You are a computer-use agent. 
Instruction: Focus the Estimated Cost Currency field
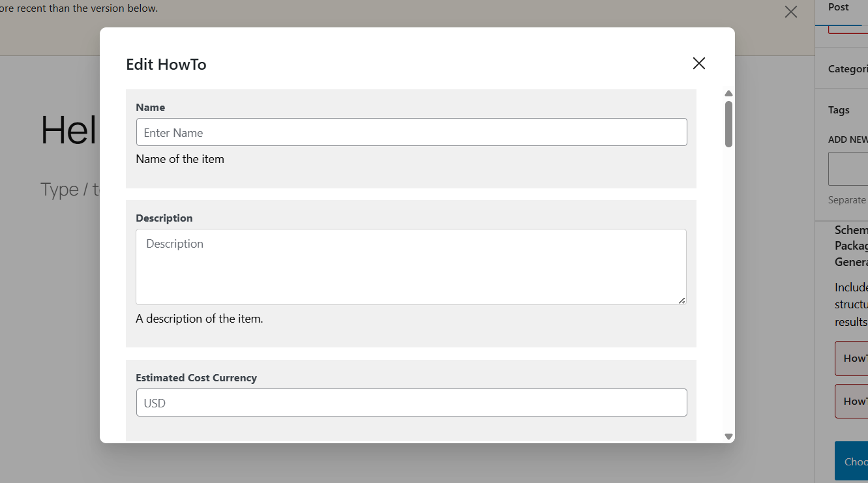(x=412, y=403)
